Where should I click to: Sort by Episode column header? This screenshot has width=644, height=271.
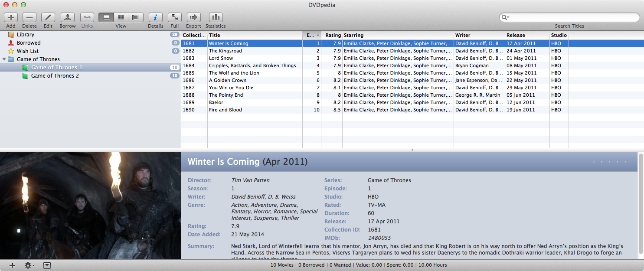point(312,35)
